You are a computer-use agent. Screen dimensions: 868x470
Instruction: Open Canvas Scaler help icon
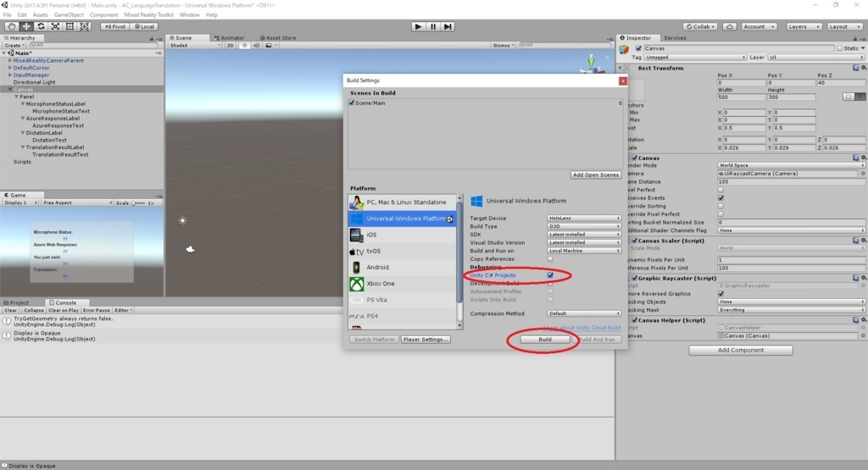pyautogui.click(x=856, y=241)
